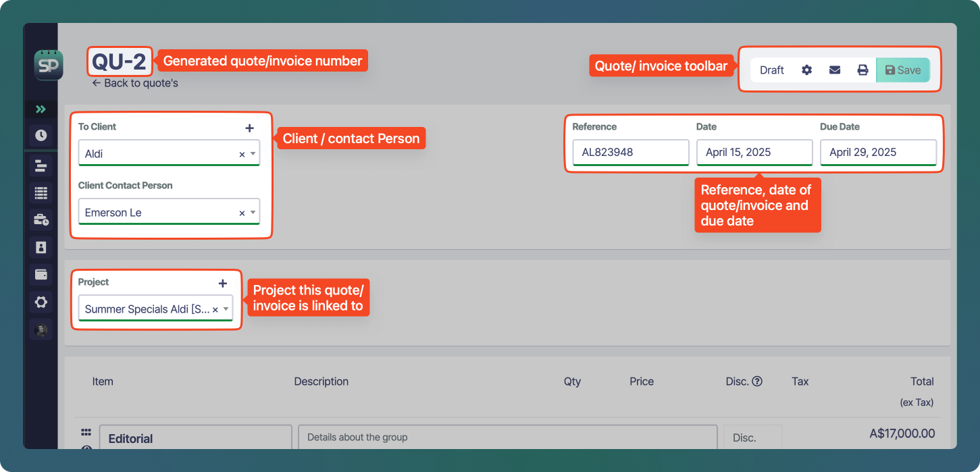Open the user avatar in sidebar
Screen dimensions: 980x472
tap(41, 330)
